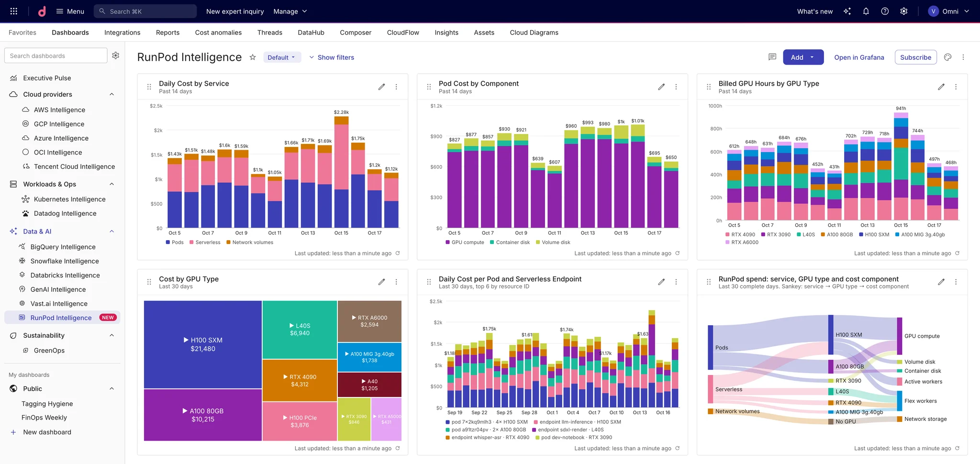The width and height of the screenshot is (980, 464).
Task: Favorite the RunPod Intelligence dashboard star
Action: pyautogui.click(x=253, y=57)
